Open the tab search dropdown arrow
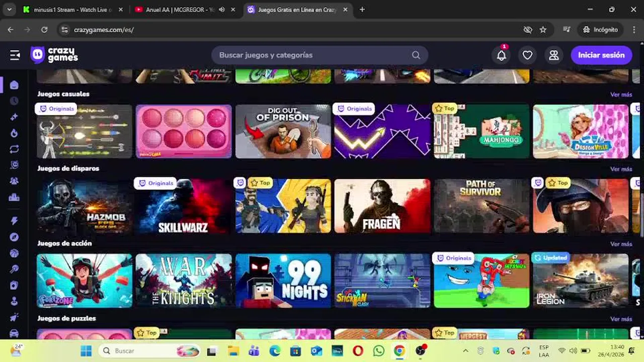Viewport: 644px width, 362px height. pos(9,10)
